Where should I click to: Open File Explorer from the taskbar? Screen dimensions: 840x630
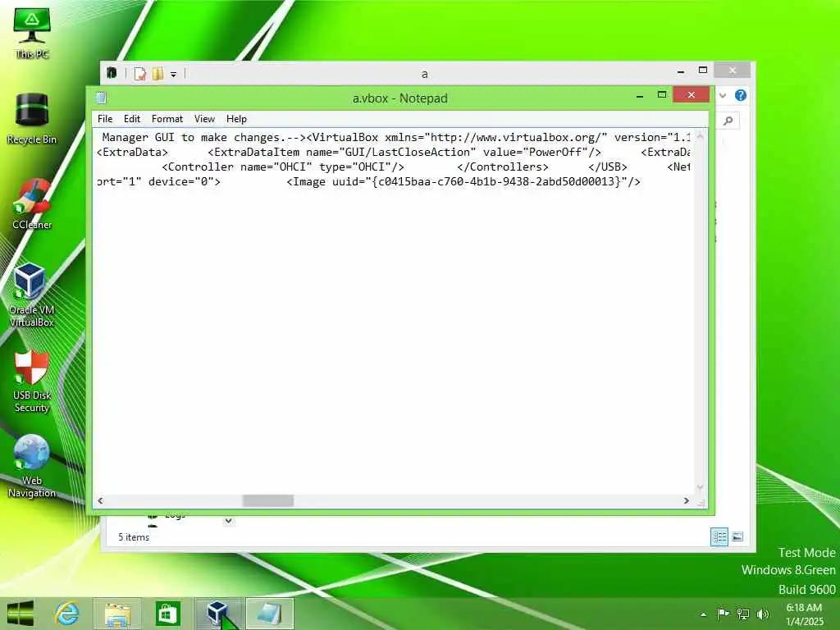117,614
